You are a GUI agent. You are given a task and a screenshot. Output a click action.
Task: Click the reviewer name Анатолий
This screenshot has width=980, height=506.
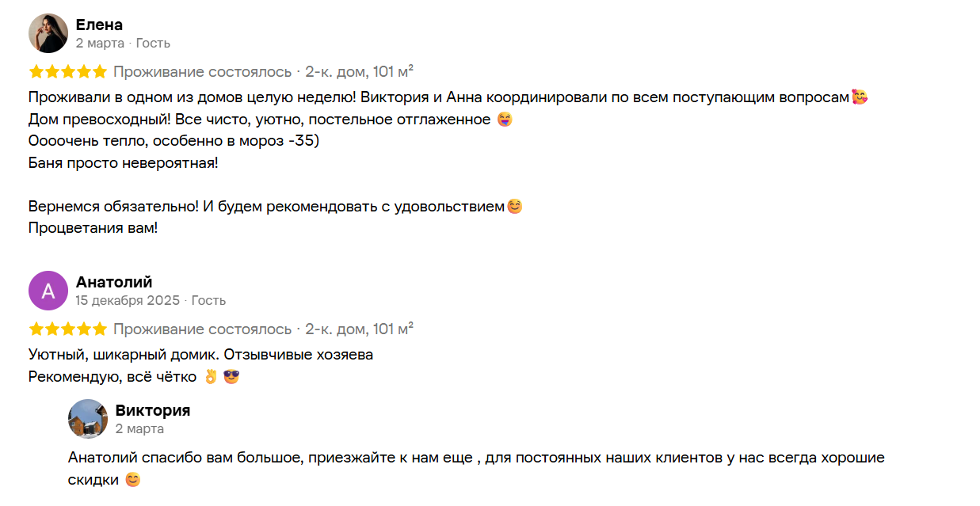tap(114, 282)
